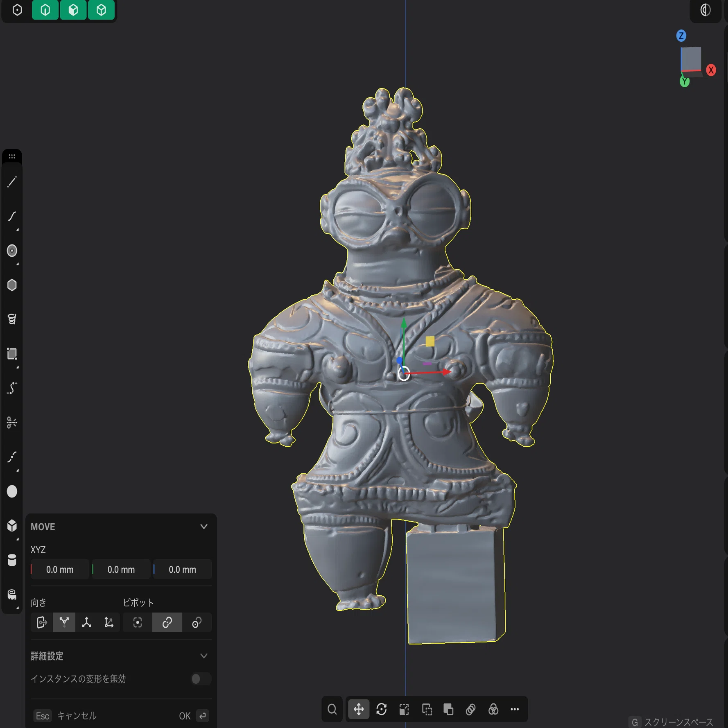
Task: Collapse the 詳細設定 section chevron
Action: coord(203,656)
